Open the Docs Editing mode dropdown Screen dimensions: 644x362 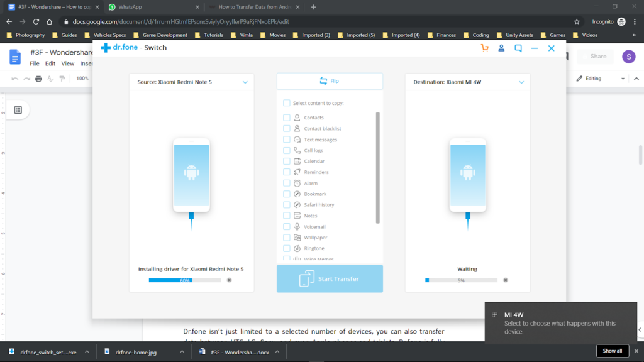coord(601,79)
